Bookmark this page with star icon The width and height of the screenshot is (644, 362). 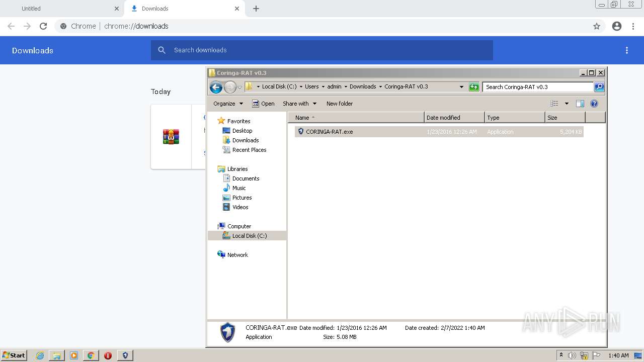[597, 26]
